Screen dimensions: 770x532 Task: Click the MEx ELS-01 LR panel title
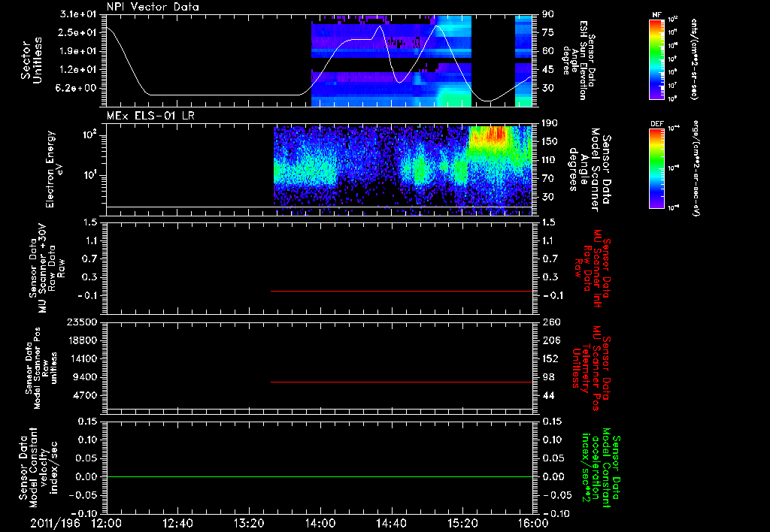(x=150, y=116)
